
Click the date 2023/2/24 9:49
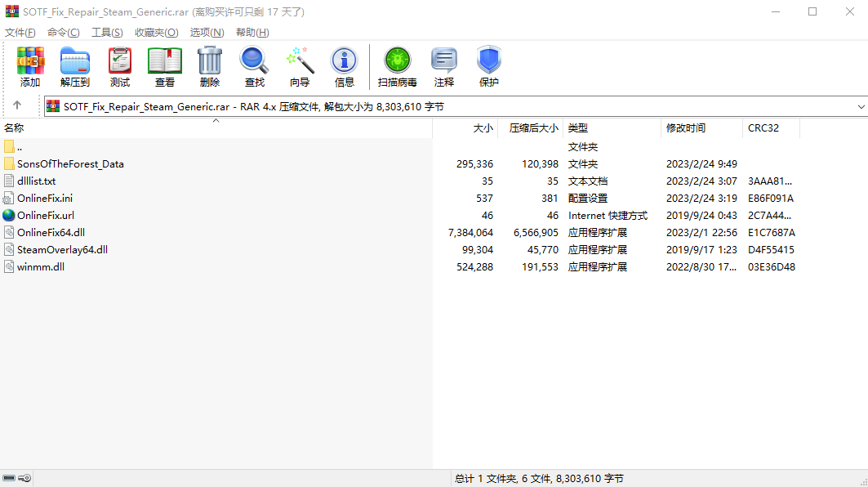point(701,164)
